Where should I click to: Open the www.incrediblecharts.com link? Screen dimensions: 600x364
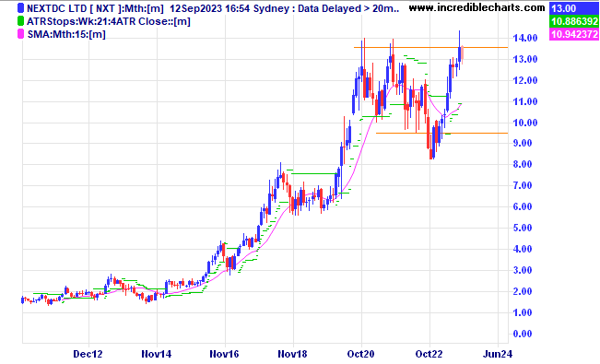click(x=476, y=7)
